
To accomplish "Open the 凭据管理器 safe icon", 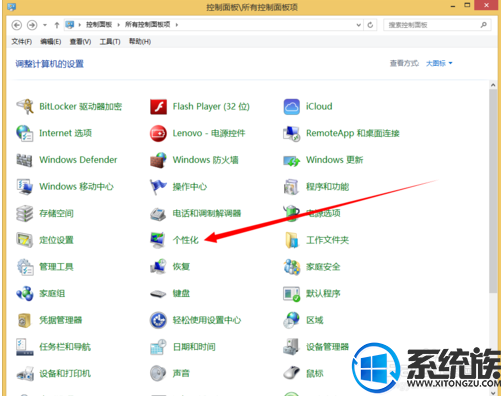I will tap(24, 320).
